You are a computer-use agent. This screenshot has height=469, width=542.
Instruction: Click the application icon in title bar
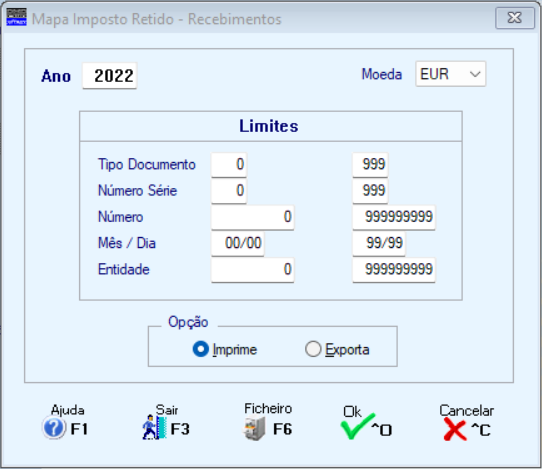pos(16,17)
